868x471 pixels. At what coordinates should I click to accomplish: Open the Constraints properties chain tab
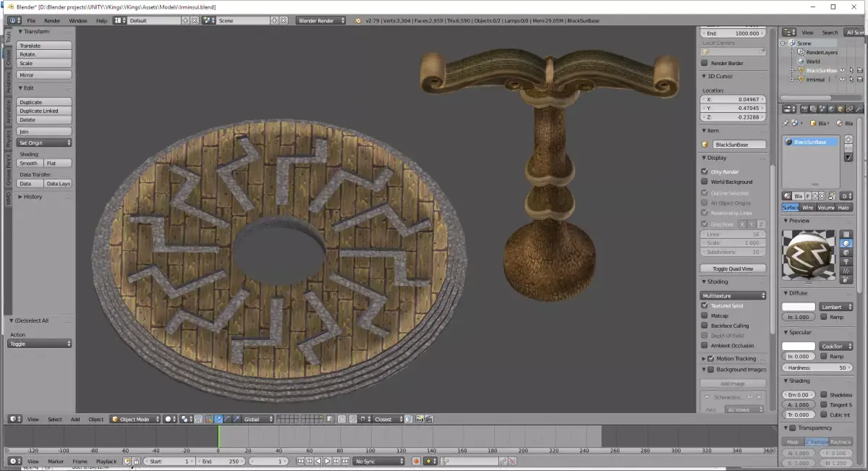click(849, 109)
